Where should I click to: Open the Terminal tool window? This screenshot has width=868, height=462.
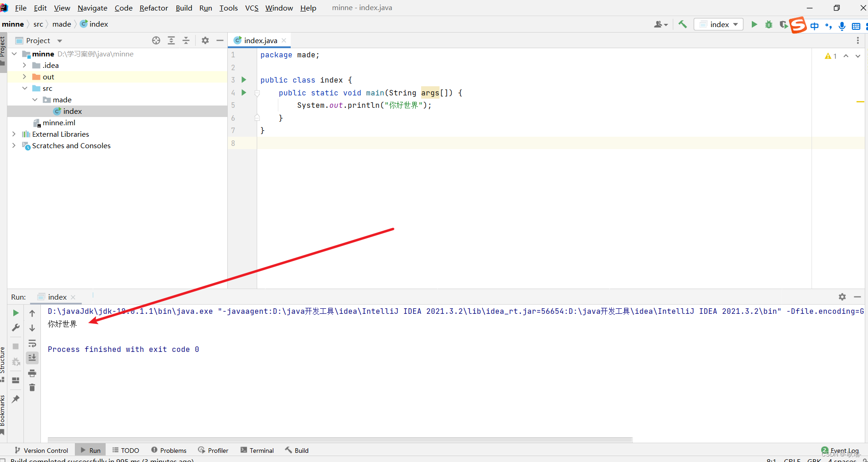(257, 451)
